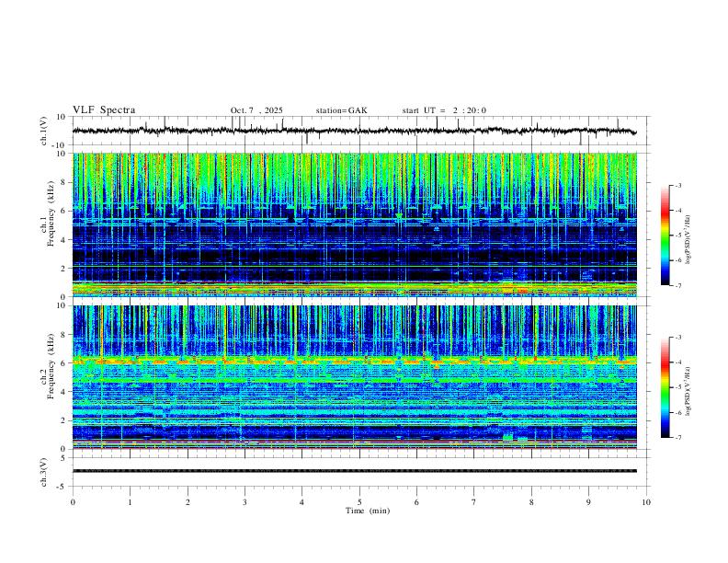Click the 'station=GAK' label
The width and height of the screenshot is (728, 563).
click(x=341, y=110)
